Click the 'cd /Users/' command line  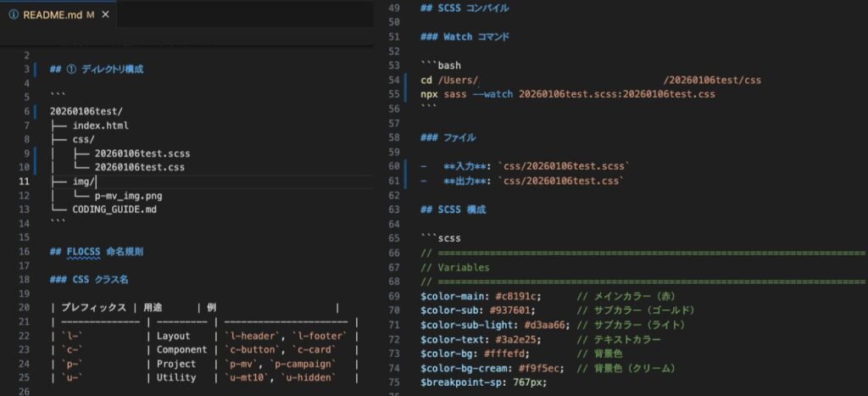[x=591, y=81]
